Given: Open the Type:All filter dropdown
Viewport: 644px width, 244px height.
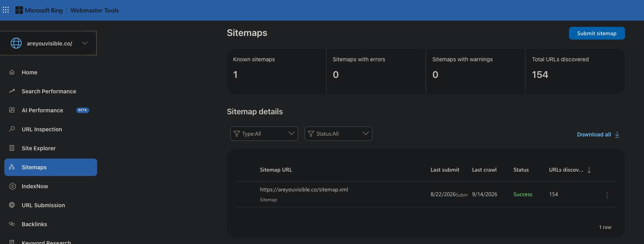Looking at the screenshot, I should (x=264, y=134).
